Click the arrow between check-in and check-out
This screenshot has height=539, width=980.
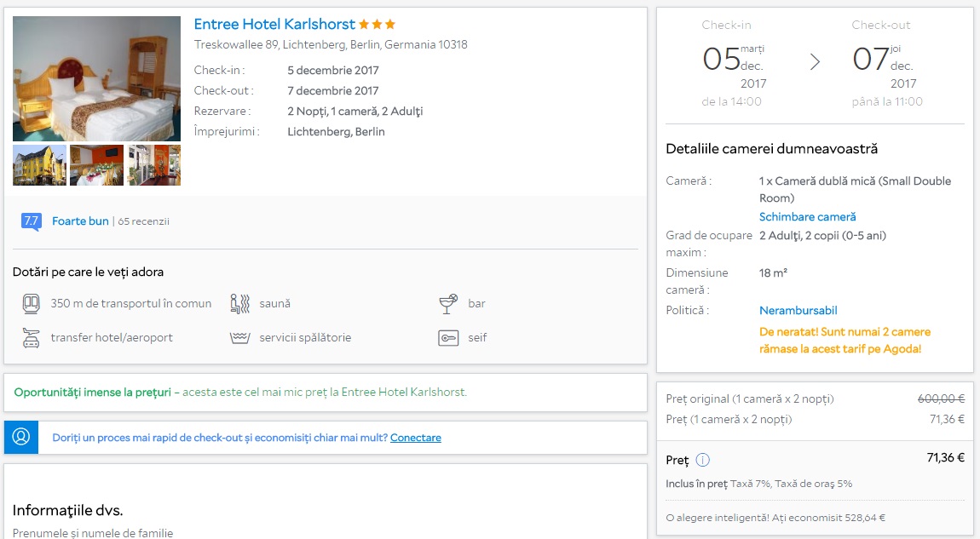815,62
